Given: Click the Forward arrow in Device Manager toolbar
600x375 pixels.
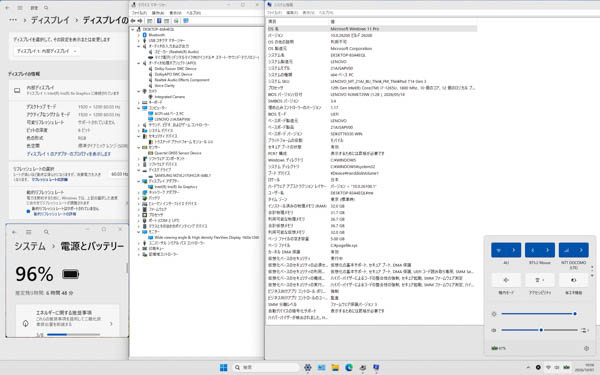Looking at the screenshot, I should click(140, 21).
